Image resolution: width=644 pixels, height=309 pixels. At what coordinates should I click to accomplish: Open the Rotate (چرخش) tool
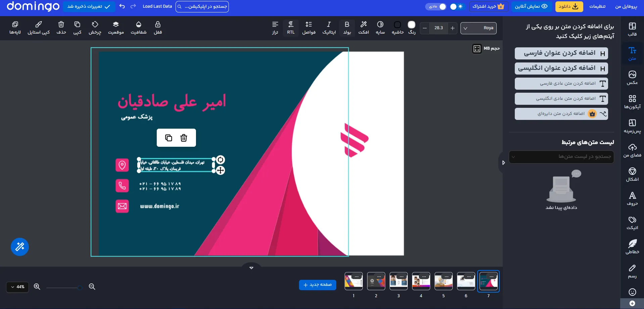pyautogui.click(x=95, y=28)
